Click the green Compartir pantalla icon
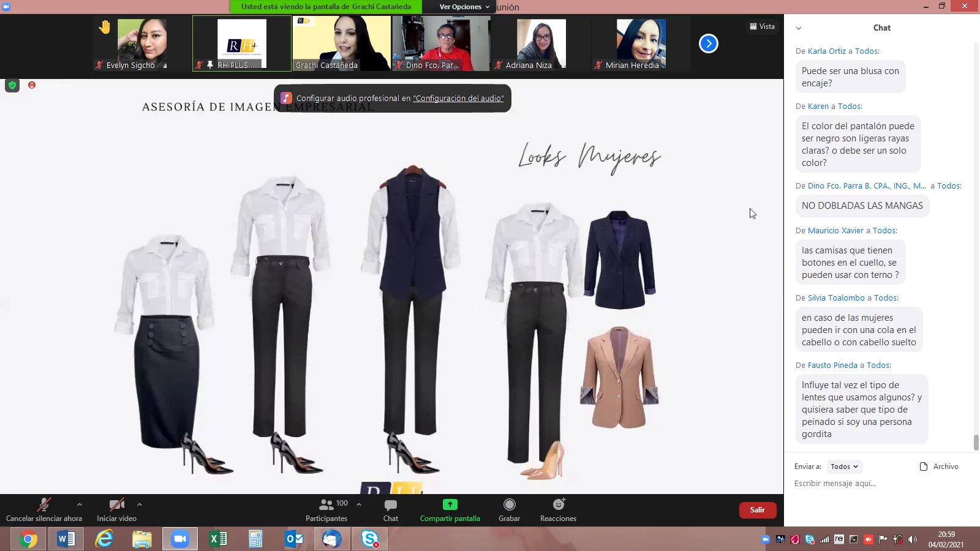The height and width of the screenshot is (551, 980). point(450,504)
